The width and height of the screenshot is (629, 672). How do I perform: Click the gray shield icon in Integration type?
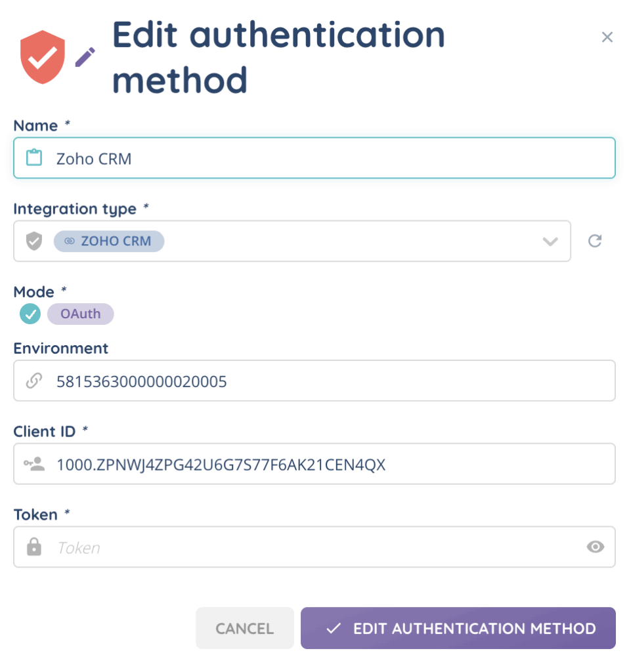(33, 241)
